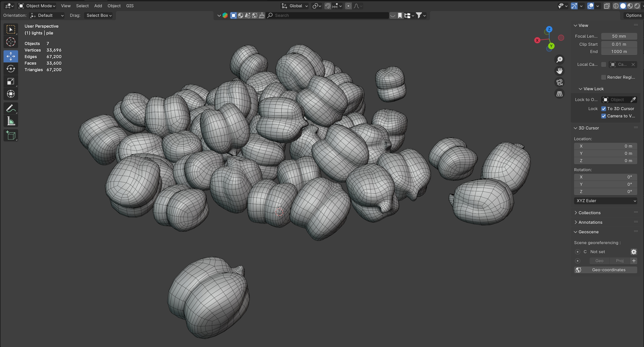Expand the Collections panel
The width and height of the screenshot is (644, 347).
coord(589,213)
